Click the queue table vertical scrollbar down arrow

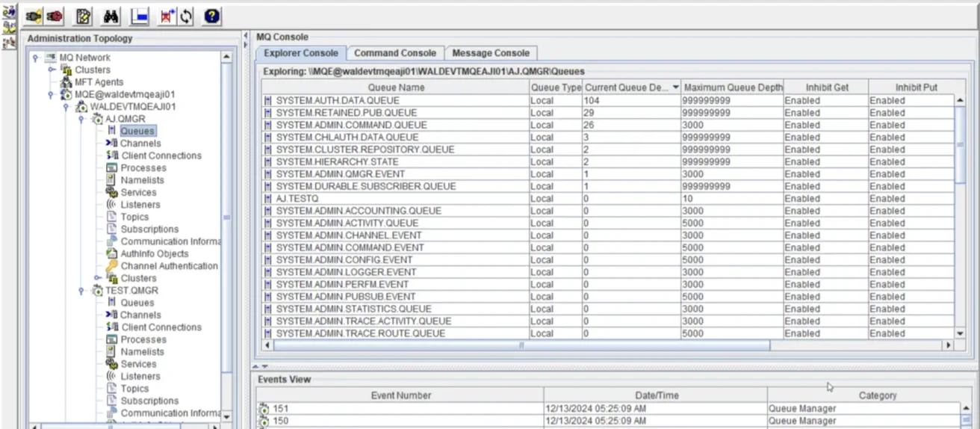960,333
